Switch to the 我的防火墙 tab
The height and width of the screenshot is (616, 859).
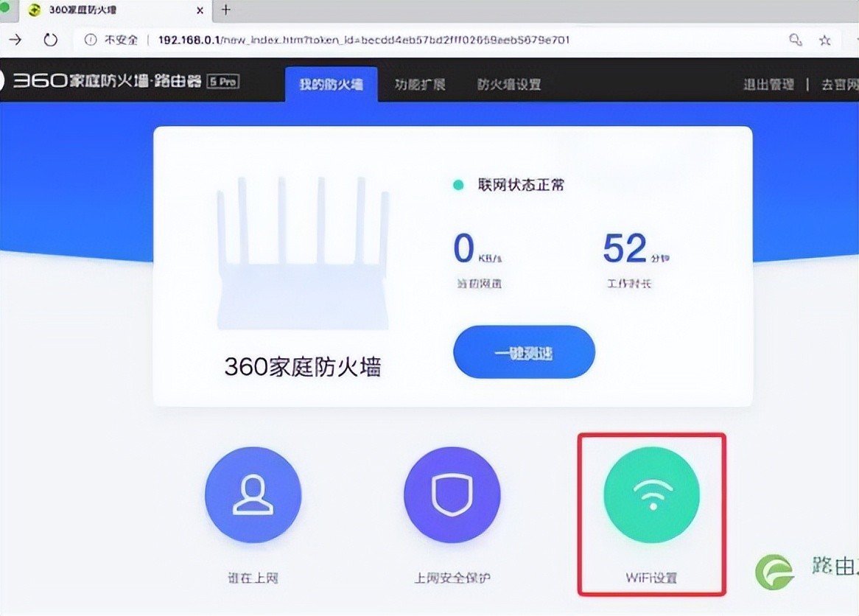331,84
